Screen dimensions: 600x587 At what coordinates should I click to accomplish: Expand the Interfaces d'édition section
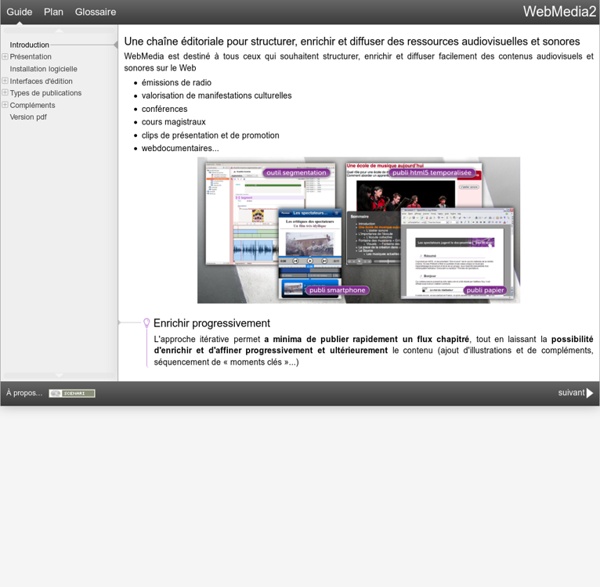[5, 81]
